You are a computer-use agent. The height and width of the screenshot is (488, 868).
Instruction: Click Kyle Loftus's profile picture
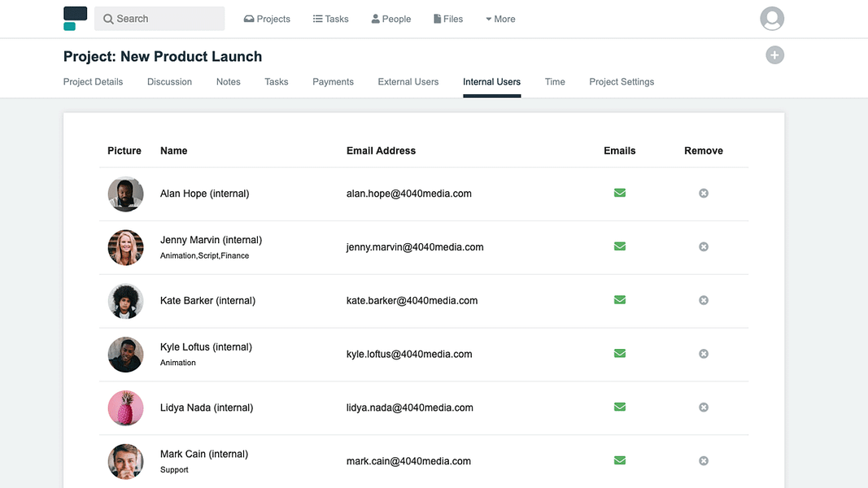(125, 354)
